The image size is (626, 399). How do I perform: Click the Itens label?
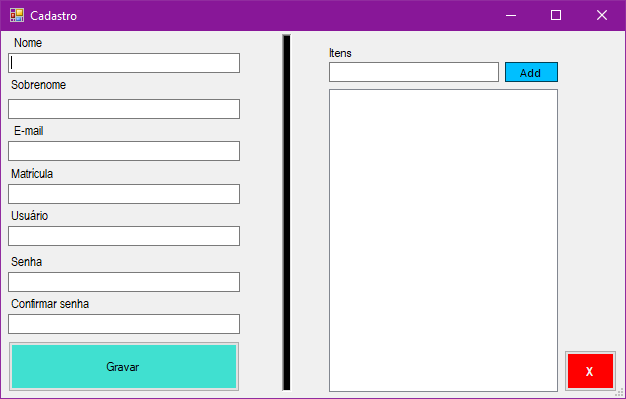pos(340,53)
